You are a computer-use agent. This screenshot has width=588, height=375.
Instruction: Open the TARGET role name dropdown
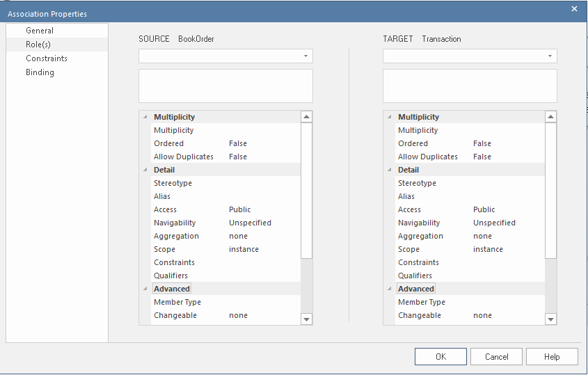(550, 56)
